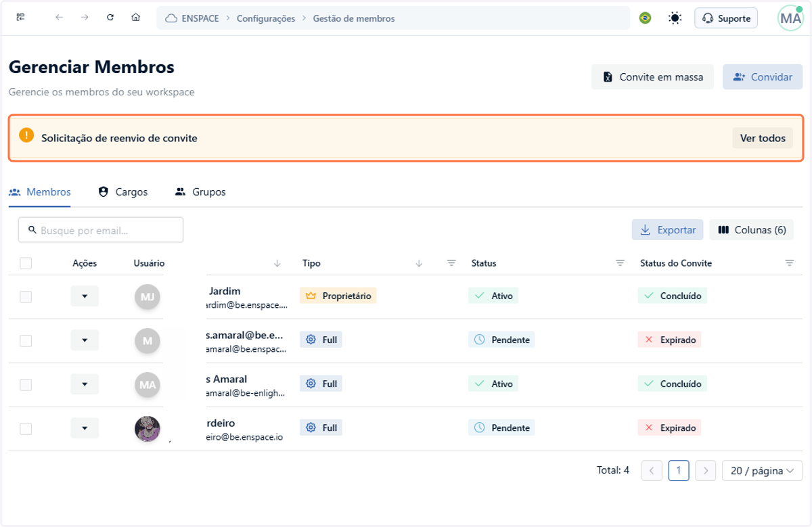Click the Expirado invite status in the rdeiro row
Viewport: 812px width, 527px height.
click(x=669, y=428)
